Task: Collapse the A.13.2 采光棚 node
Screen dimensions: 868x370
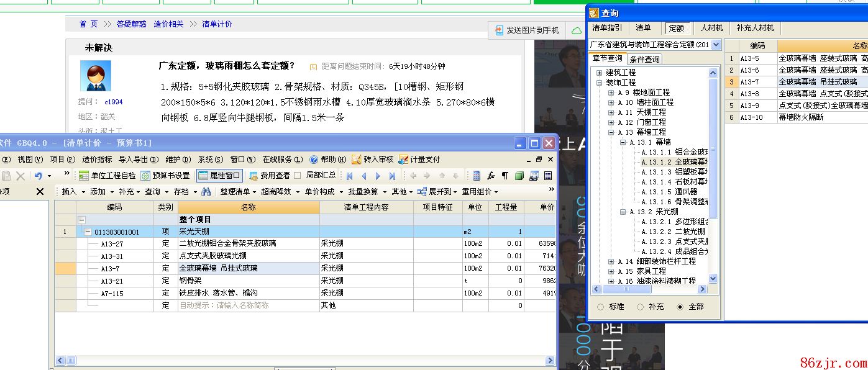Action: tap(623, 212)
